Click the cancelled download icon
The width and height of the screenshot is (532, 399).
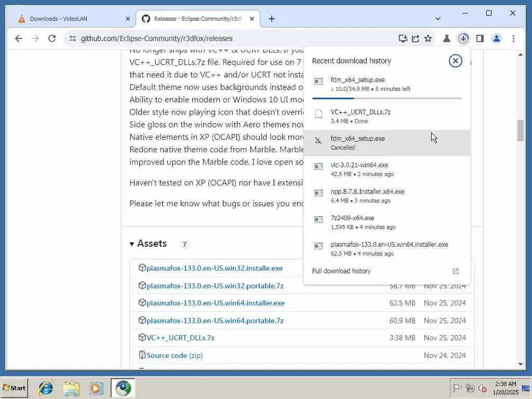(x=318, y=140)
